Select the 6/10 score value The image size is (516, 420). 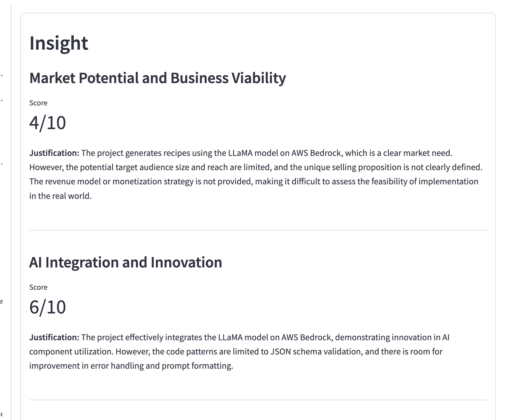(x=47, y=307)
